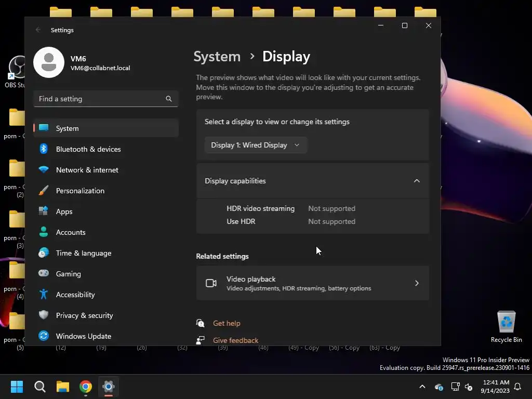The image size is (532, 399).
Task: Click the muted volume tray icon
Action: tap(469, 387)
